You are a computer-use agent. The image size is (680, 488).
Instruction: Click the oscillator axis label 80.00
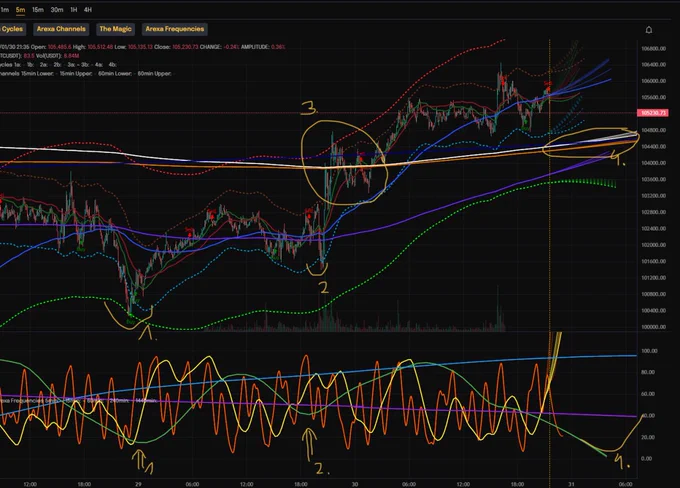click(x=648, y=372)
